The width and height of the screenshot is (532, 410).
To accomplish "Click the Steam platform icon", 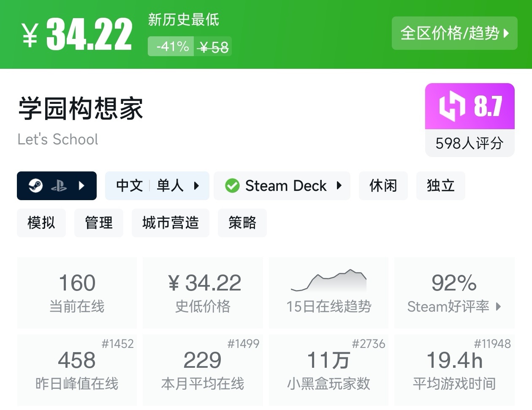I will (x=35, y=185).
